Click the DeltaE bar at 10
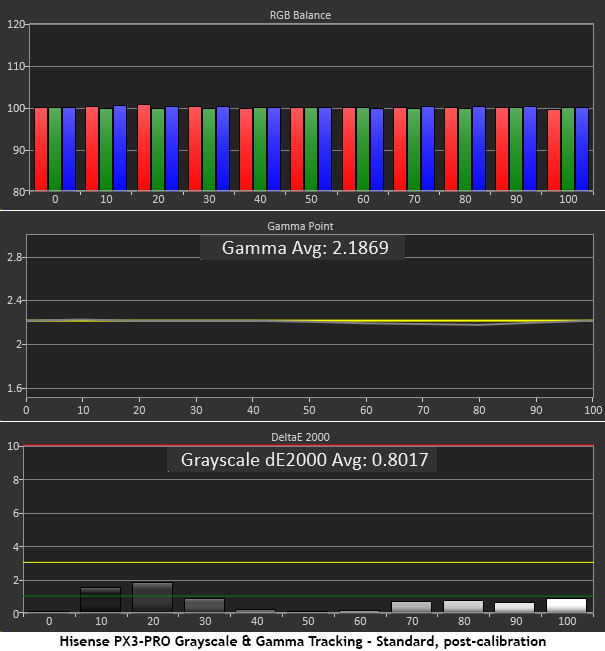Image resolution: width=605 pixels, height=651 pixels. pos(100,600)
